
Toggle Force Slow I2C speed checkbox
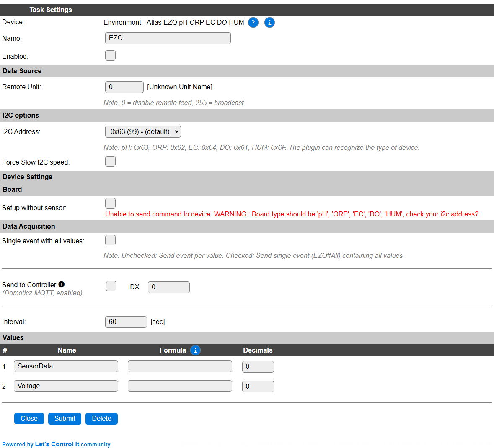click(x=110, y=162)
